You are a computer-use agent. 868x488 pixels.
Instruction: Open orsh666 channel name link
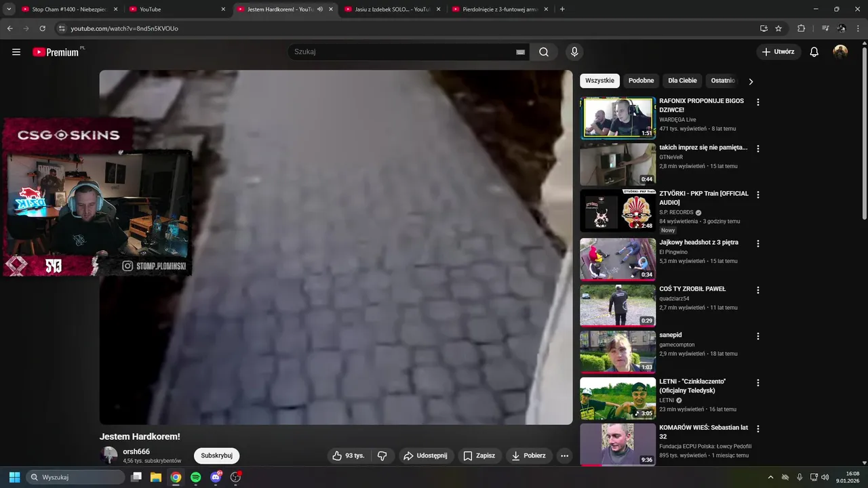(x=136, y=452)
